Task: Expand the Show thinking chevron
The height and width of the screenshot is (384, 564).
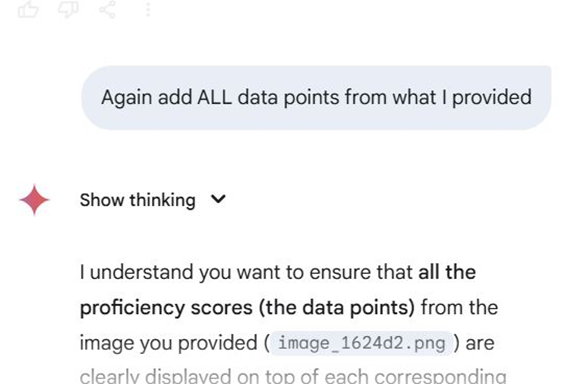Action: tap(218, 198)
